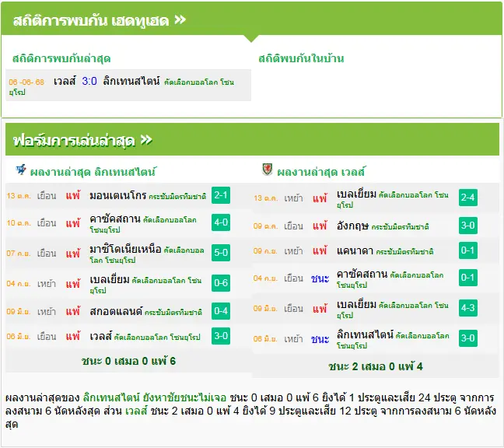
Task: Click the 2-1 score badge for มอนเตเนโกร
Action: pyautogui.click(x=221, y=195)
